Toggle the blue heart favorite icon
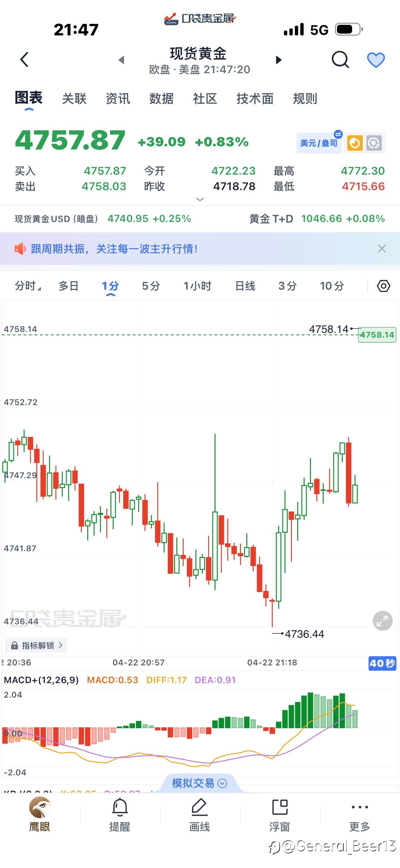Image resolution: width=400 pixels, height=868 pixels. click(376, 60)
